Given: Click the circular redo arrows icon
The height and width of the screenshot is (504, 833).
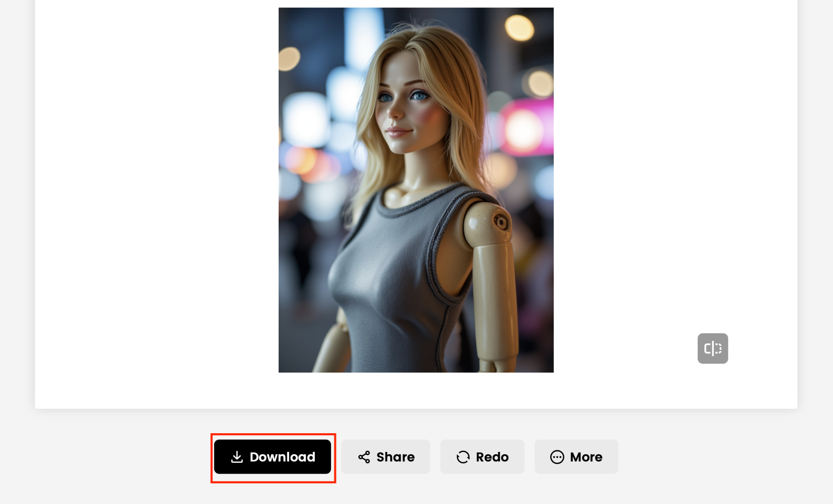Looking at the screenshot, I should [463, 457].
